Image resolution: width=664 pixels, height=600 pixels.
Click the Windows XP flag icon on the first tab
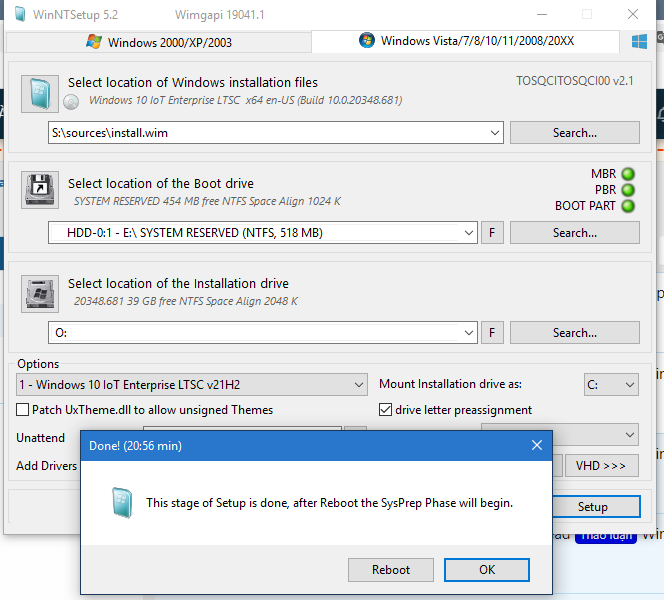(x=94, y=41)
